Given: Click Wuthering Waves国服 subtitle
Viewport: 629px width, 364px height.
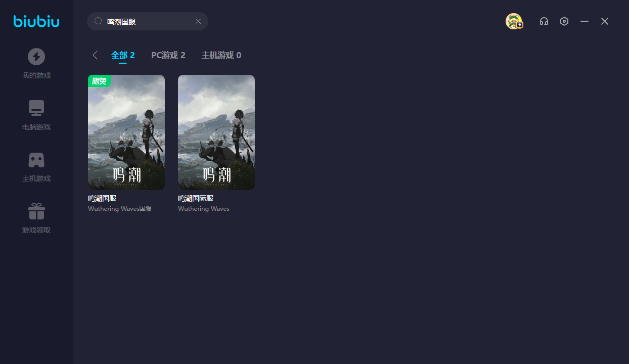Looking at the screenshot, I should 120,209.
